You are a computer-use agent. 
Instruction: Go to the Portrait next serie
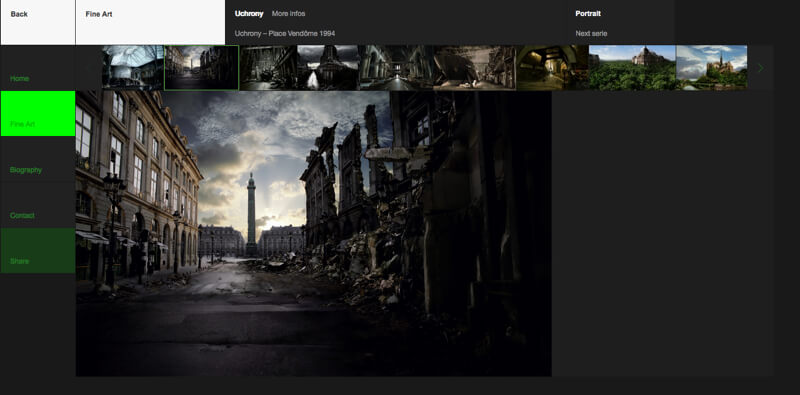(x=621, y=22)
